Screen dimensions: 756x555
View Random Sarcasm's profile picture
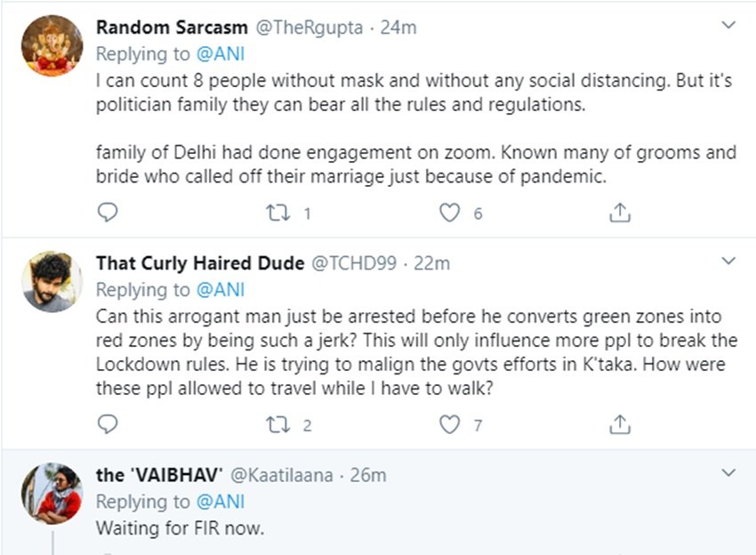52,46
